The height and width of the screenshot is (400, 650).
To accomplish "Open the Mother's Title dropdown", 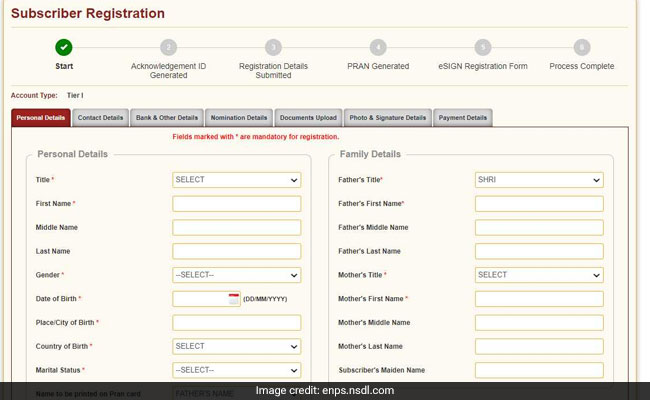I will coord(539,275).
